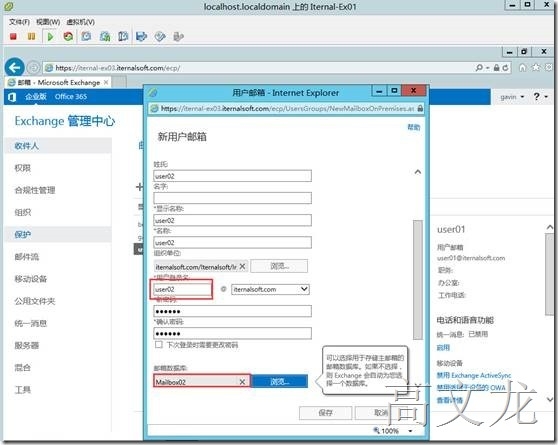558x445 pixels.
Task: Click the green Play VM toolbar icon
Action: tap(50, 36)
